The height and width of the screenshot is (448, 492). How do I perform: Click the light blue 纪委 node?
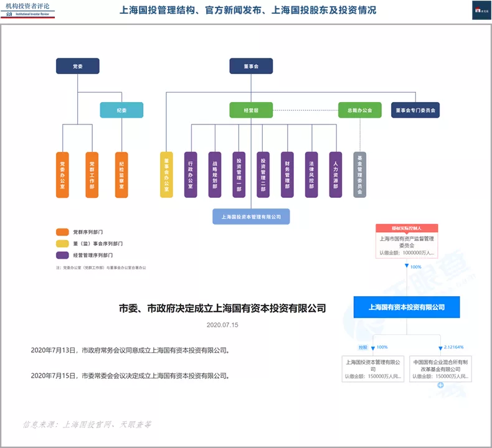[x=121, y=110]
